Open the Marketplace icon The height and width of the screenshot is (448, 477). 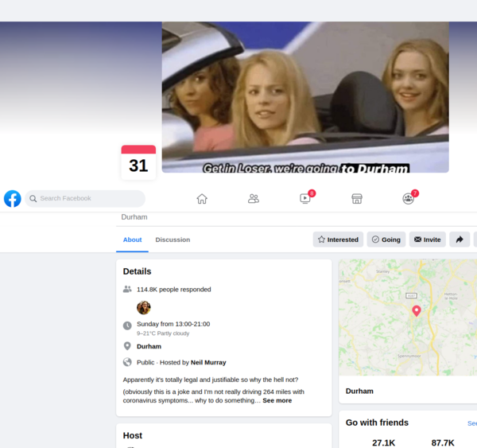pos(357,199)
